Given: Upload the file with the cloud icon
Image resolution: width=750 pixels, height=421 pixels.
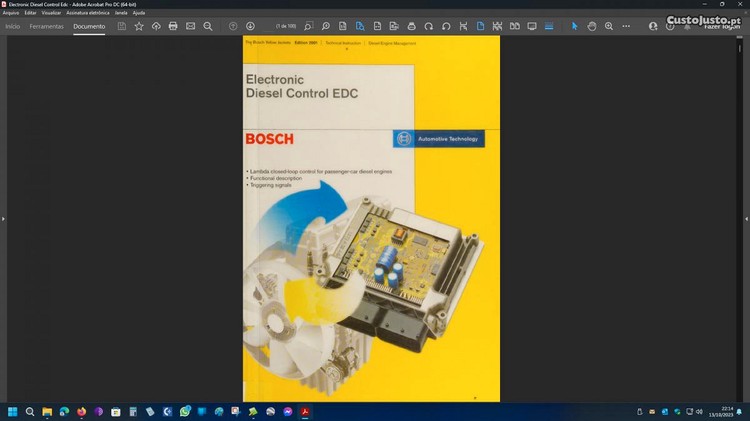Looking at the screenshot, I should (156, 26).
